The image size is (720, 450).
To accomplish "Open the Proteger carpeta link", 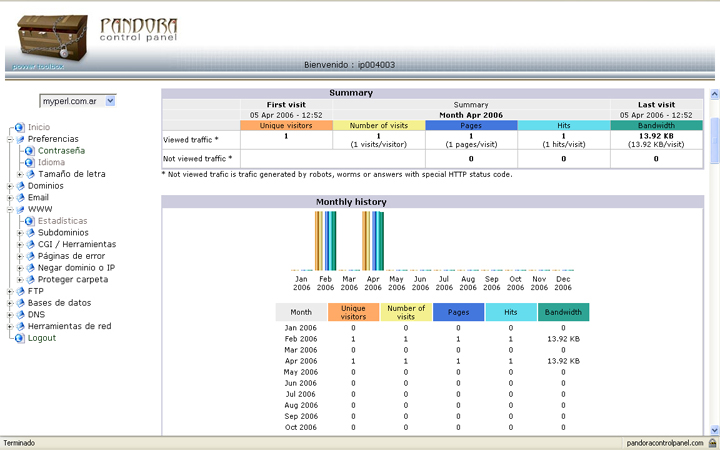I will [x=73, y=280].
